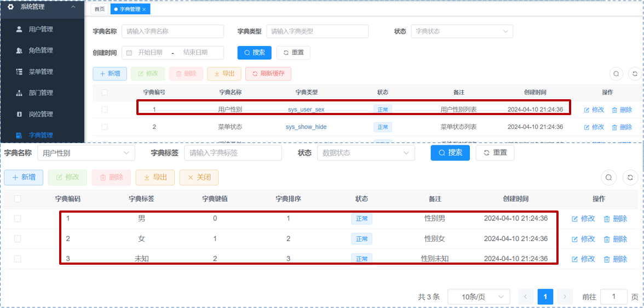644x308 pixels.
Task: Click the edit icon for row 男
Action: [575, 219]
